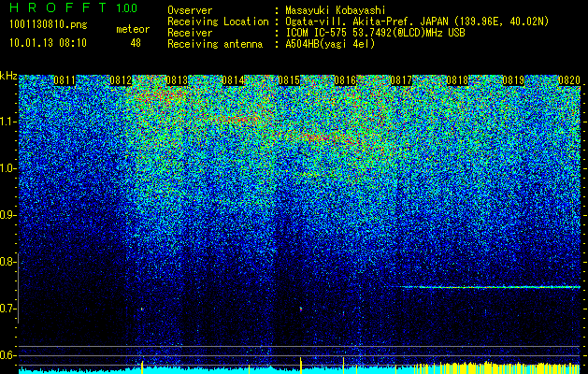Click the HROFFT 1.0.0 title text
This screenshot has height=374, width=588.
tap(73, 7)
